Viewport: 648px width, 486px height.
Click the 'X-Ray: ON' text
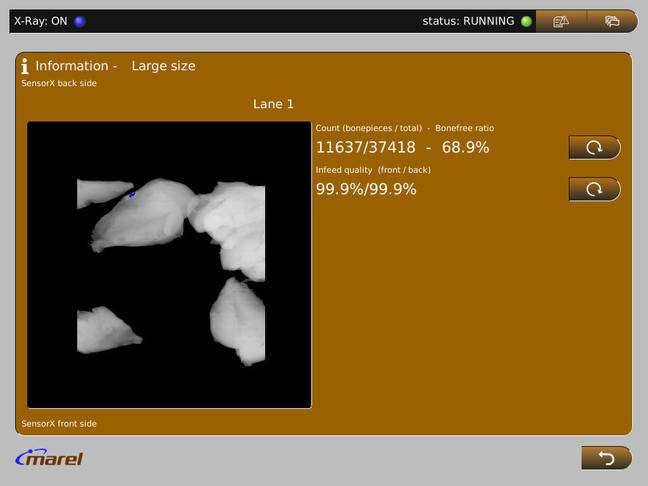[x=40, y=21]
